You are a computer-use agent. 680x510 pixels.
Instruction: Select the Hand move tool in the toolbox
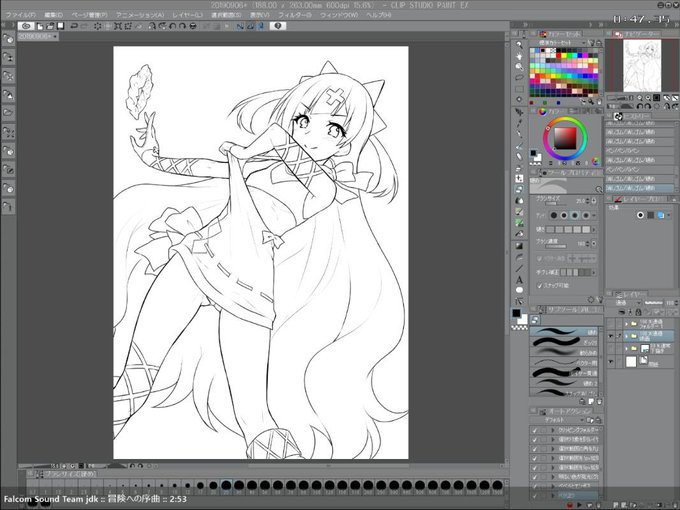pos(519,56)
